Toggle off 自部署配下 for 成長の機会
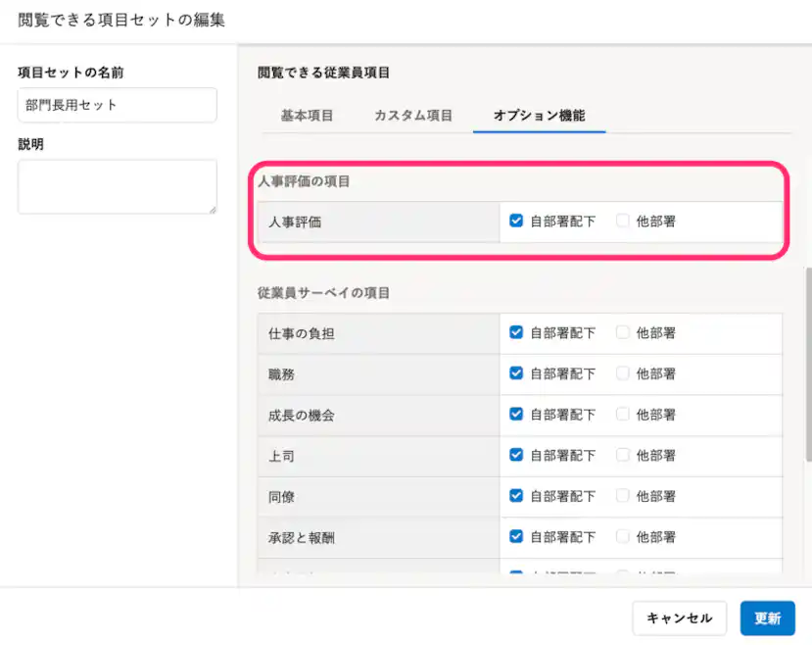 (x=516, y=415)
